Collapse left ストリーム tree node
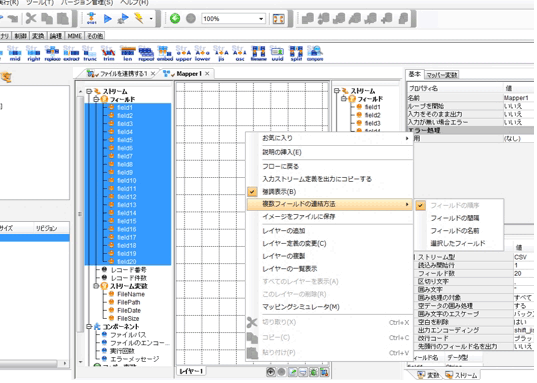 tap(89, 91)
